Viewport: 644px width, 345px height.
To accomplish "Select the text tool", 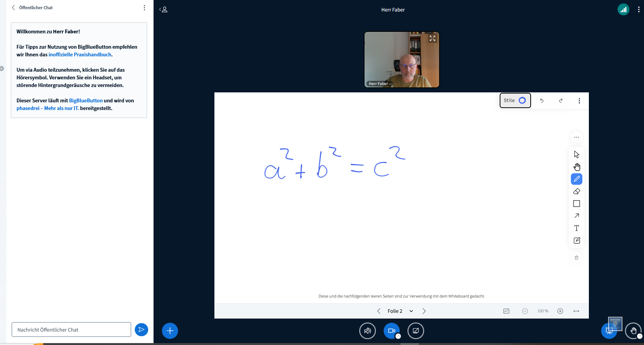I will [x=577, y=228].
